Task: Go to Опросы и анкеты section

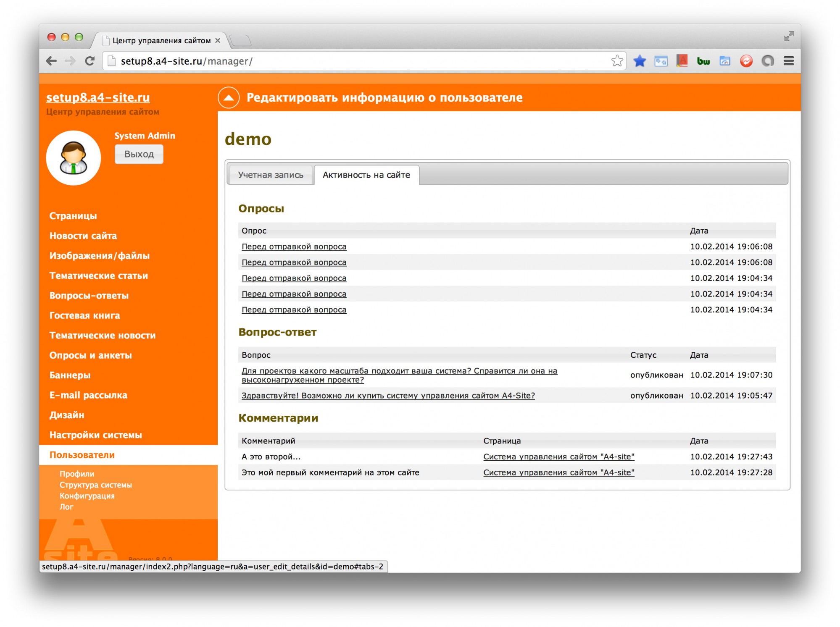Action: tap(90, 355)
